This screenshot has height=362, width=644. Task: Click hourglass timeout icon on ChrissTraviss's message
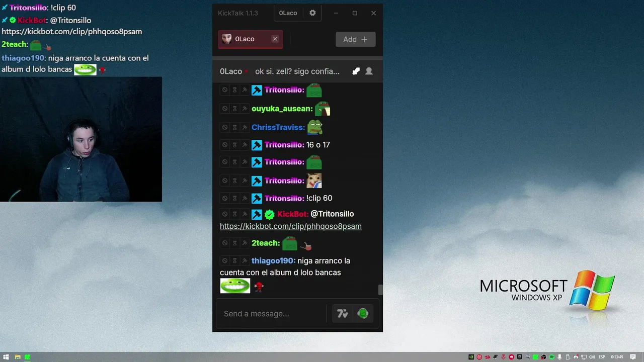pos(234,127)
